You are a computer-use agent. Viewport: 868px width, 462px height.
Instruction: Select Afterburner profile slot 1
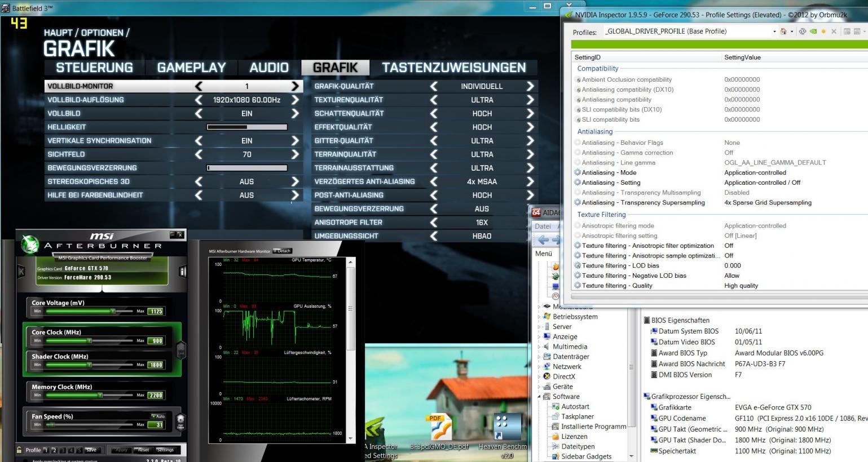[46, 450]
